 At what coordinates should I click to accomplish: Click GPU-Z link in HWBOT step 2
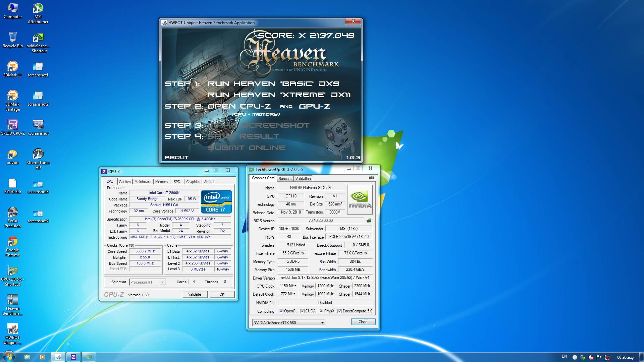315,106
